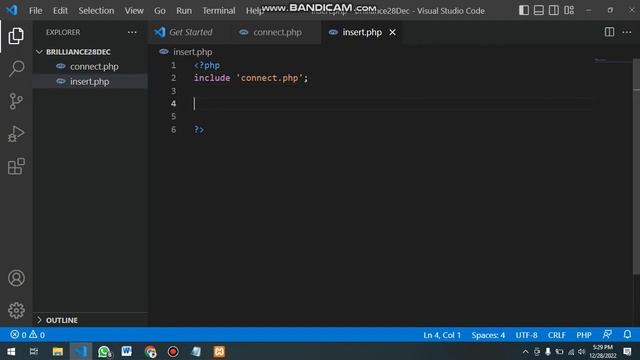This screenshot has width=640, height=360.
Task: Open Explorer views and more actions ellipsis
Action: (132, 32)
